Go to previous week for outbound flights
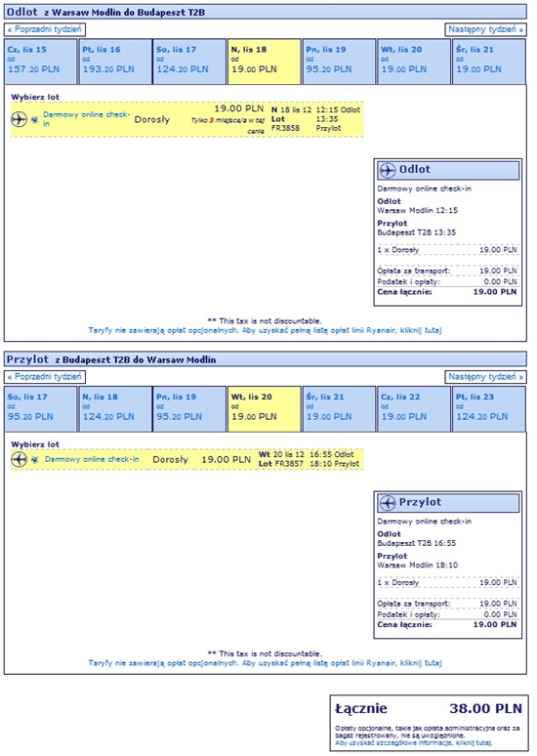Viewport: 537px width, 756px height. 45,29
